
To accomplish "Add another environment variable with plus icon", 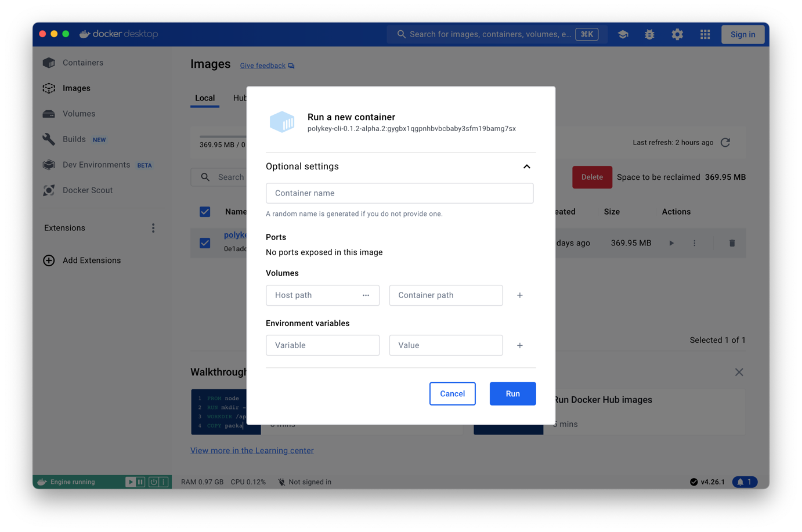I will pos(520,345).
